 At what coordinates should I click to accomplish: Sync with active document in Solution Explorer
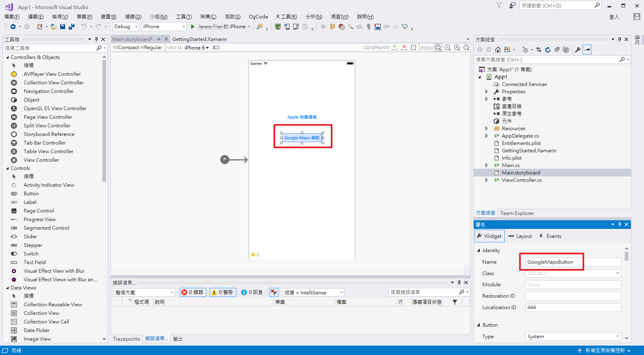(539, 50)
